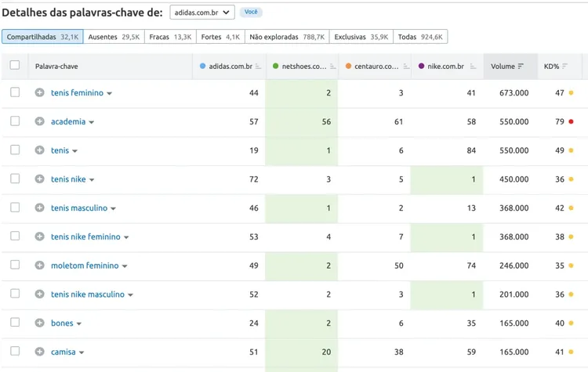Screen dimensions: 588x372
Task: Expand arrow next to tenis nike
Action: (x=92, y=180)
